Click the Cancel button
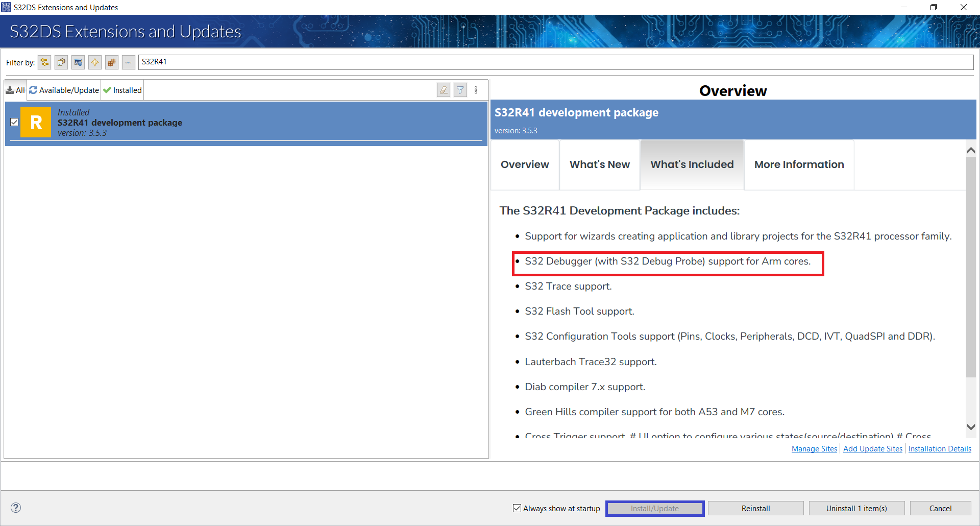The image size is (980, 526). [941, 508]
